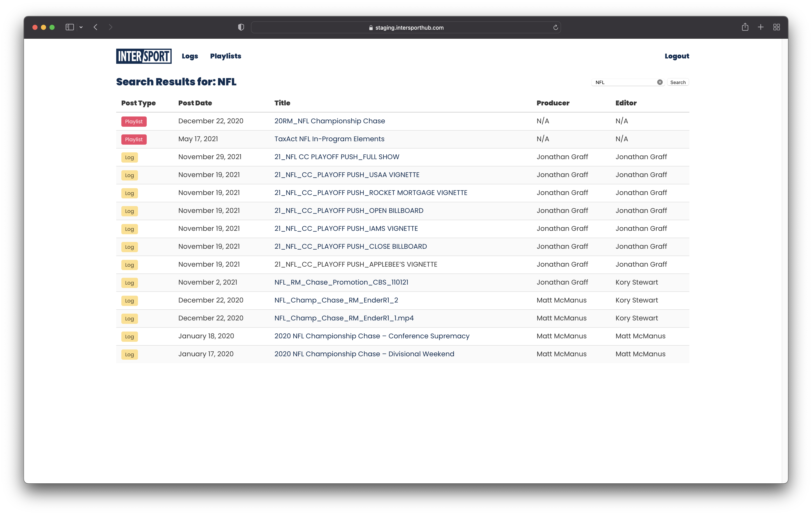Open the Intersport logo homepage
The height and width of the screenshot is (515, 812).
pos(144,56)
